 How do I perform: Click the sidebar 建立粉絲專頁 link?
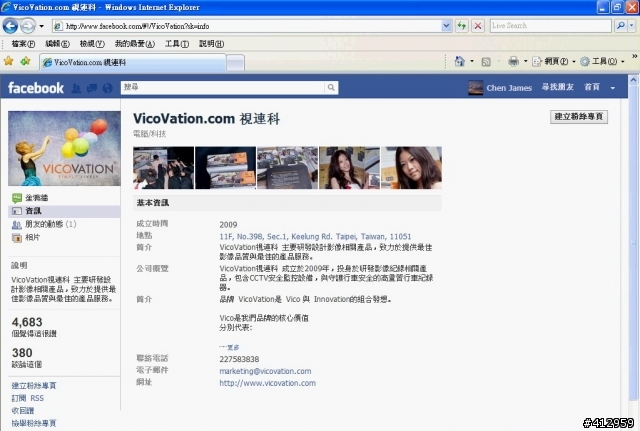34,385
